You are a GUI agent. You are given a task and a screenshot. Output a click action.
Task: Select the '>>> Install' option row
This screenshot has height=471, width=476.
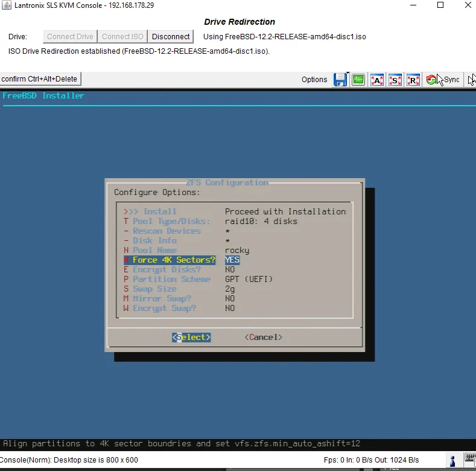234,211
